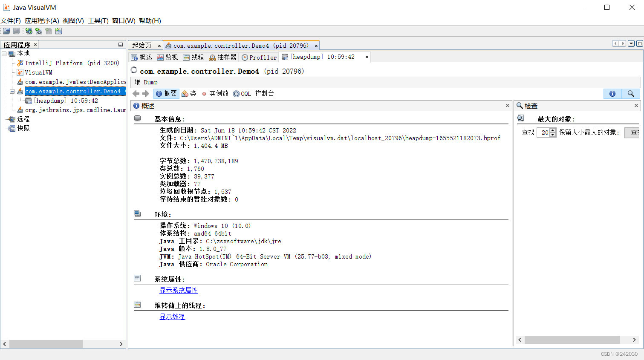Viewport: 644px width, 360px height.
Task: Navigate forward with the heap dump right arrow
Action: [146, 94]
